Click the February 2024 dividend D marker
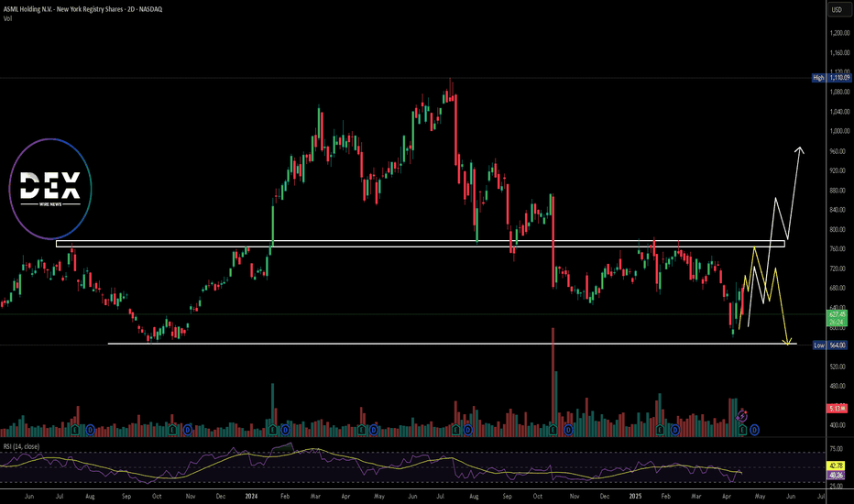854x504 pixels. (285, 430)
